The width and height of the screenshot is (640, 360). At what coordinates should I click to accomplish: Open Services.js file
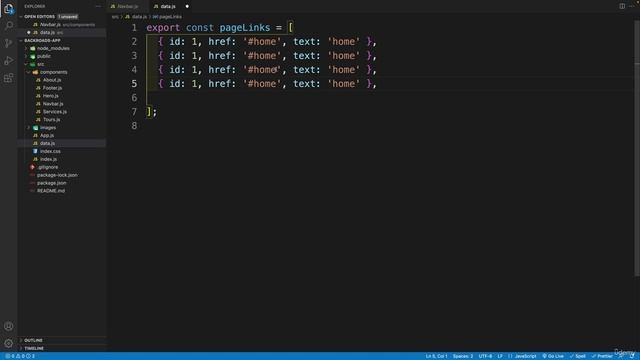[55, 112]
